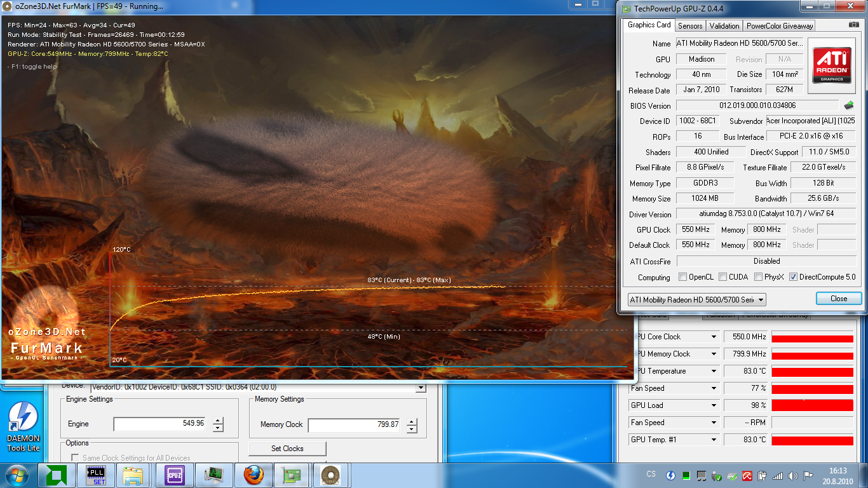The width and height of the screenshot is (868, 488).
Task: Click the Memory Size 1024 MB field
Action: [x=705, y=198]
